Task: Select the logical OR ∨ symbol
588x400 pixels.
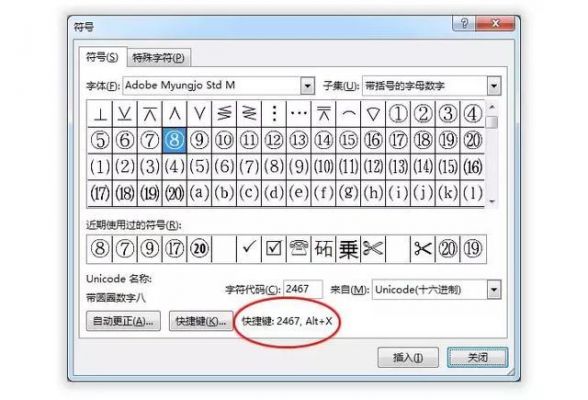Action: click(199, 114)
